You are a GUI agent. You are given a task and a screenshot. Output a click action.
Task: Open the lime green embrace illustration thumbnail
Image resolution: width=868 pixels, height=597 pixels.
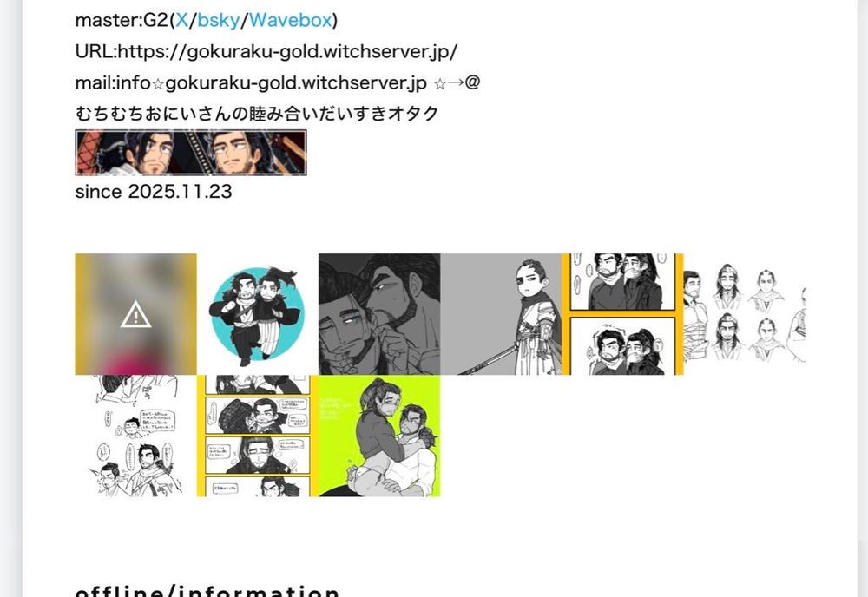pyautogui.click(x=379, y=436)
